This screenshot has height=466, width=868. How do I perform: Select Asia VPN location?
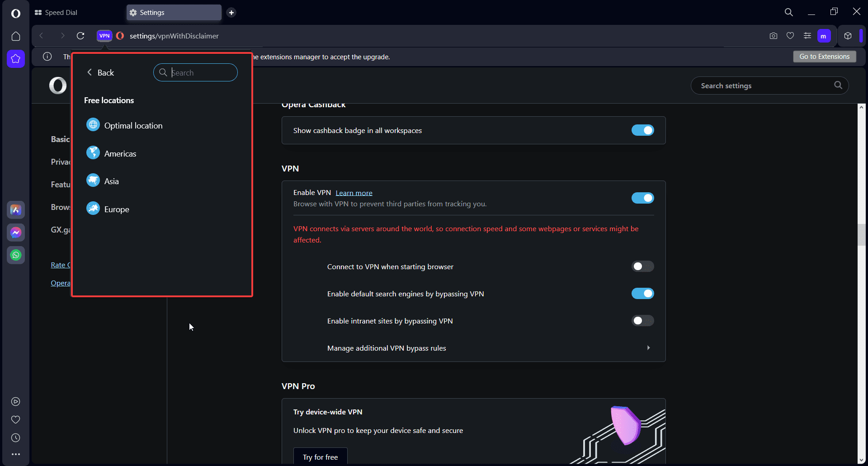(112, 181)
